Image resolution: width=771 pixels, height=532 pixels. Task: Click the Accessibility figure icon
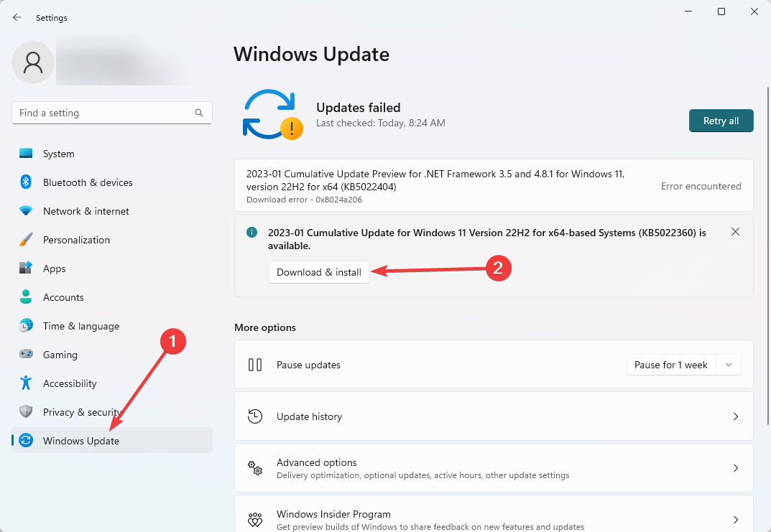point(26,383)
